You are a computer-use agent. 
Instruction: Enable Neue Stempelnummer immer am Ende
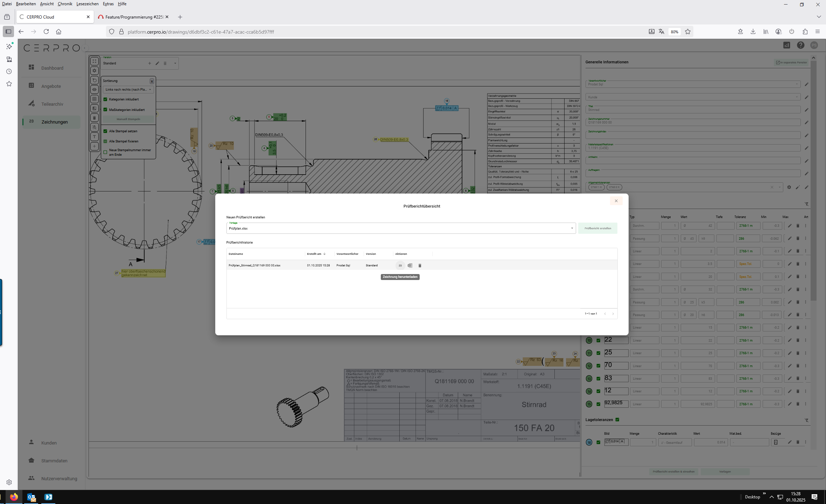(105, 152)
